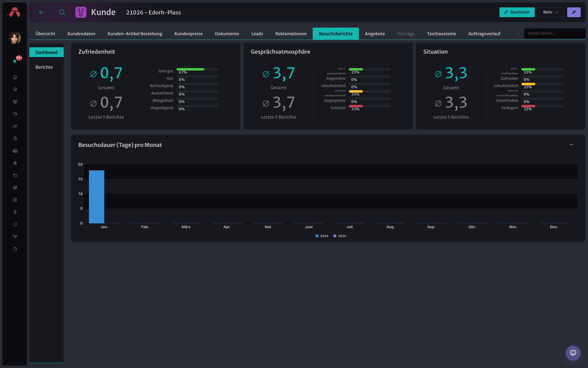The image size is (588, 368).
Task: Click the Angespannt rating label
Action: tap(335, 101)
